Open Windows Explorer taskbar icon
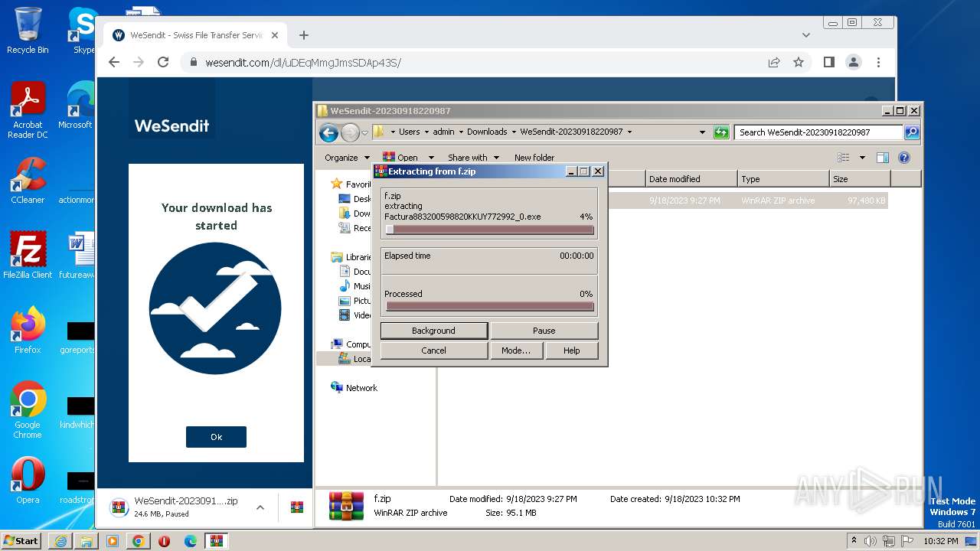This screenshot has width=980, height=551. pos(87,541)
